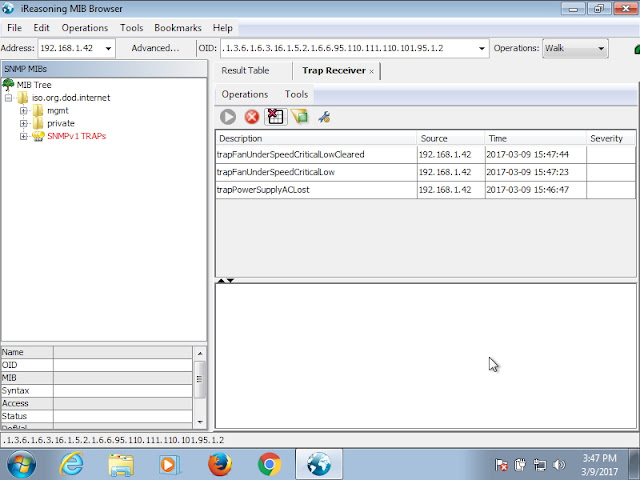The image size is (640, 480).
Task: Click the SNMPv1 TRAPs node icon
Action: 38,136
